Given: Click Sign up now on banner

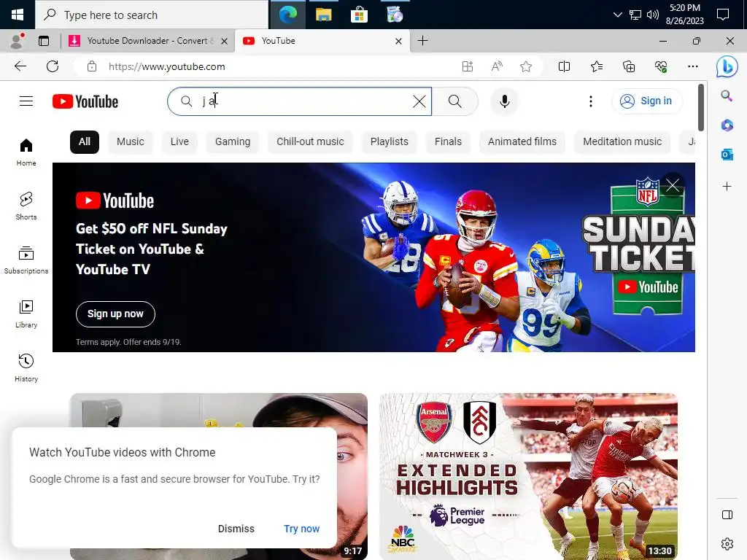Looking at the screenshot, I should [x=115, y=314].
